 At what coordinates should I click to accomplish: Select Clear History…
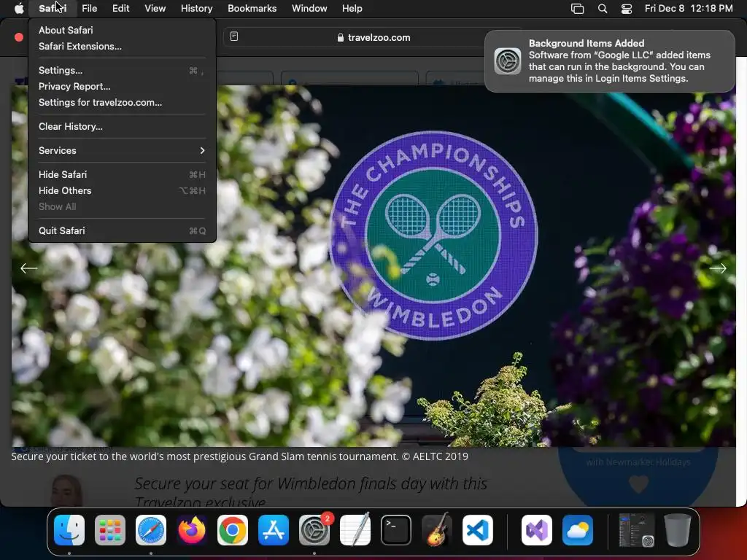(x=122, y=127)
